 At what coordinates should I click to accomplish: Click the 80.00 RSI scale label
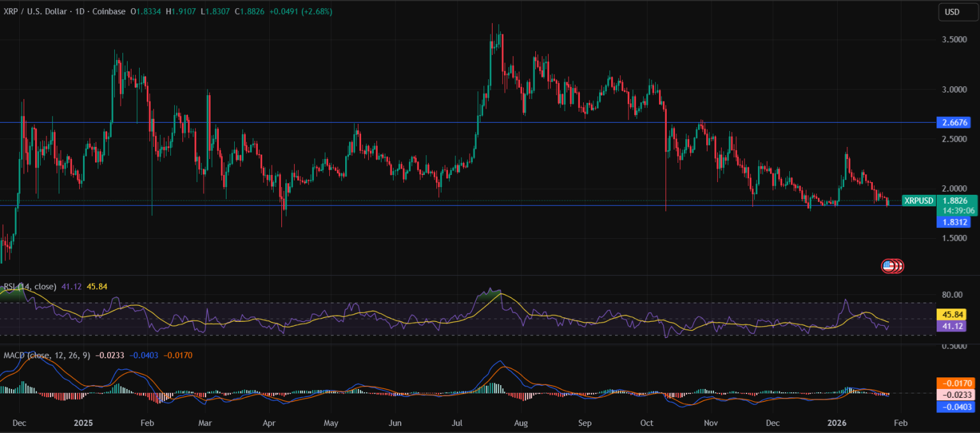(x=953, y=295)
